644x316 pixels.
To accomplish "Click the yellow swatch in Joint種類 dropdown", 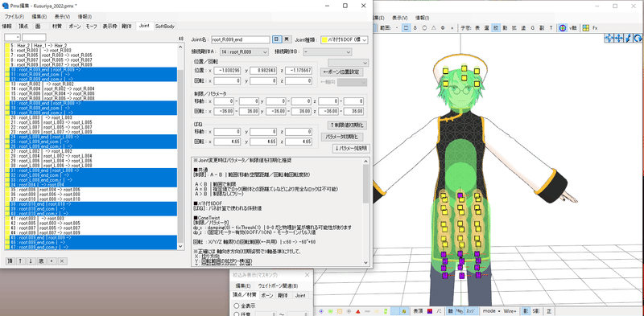I will (324, 40).
